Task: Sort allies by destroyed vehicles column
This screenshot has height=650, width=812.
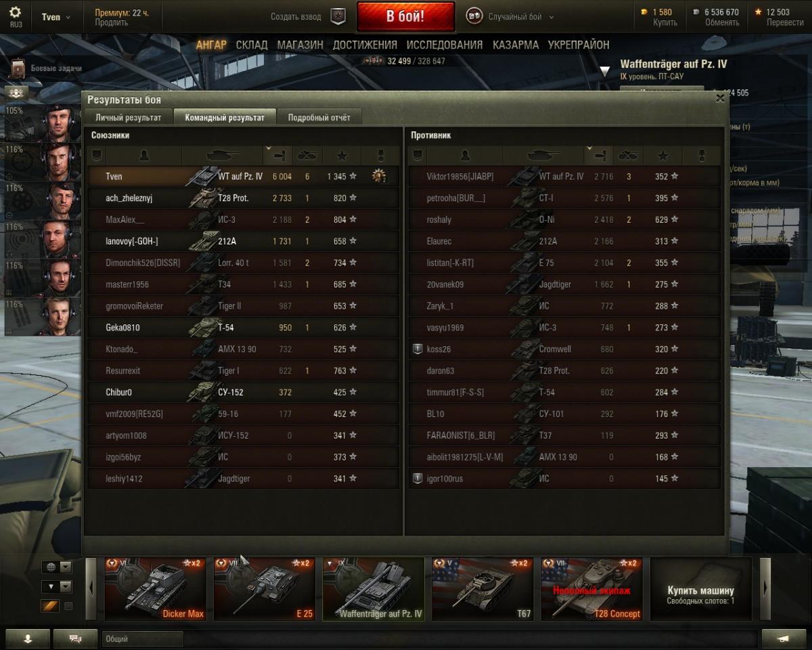Action: point(307,156)
